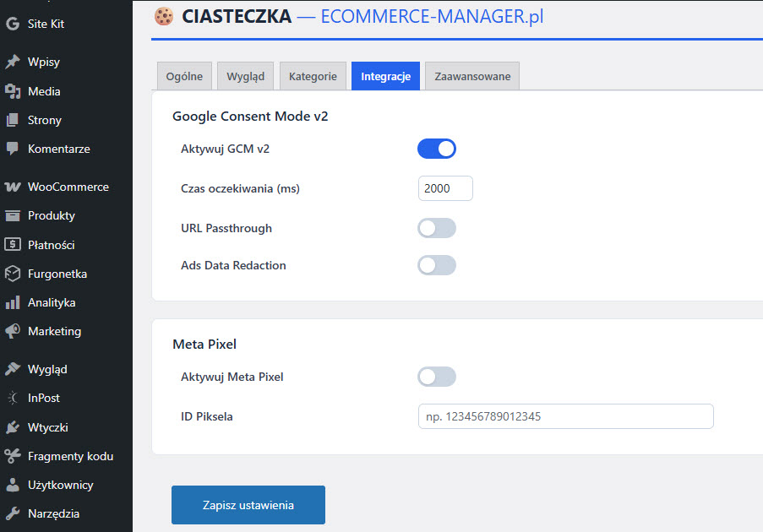The width and height of the screenshot is (763, 532).
Task: Click the Marketing megaphone icon
Action: (13, 331)
